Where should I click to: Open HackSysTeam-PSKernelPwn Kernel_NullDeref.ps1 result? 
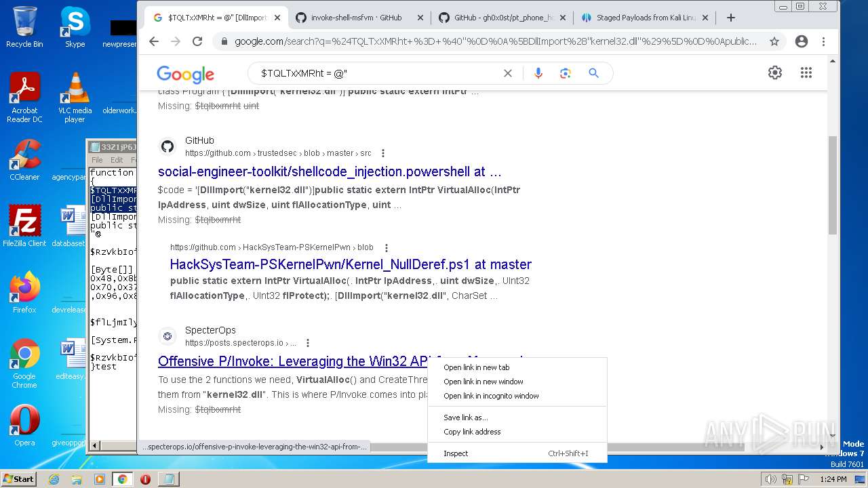pyautogui.click(x=351, y=264)
